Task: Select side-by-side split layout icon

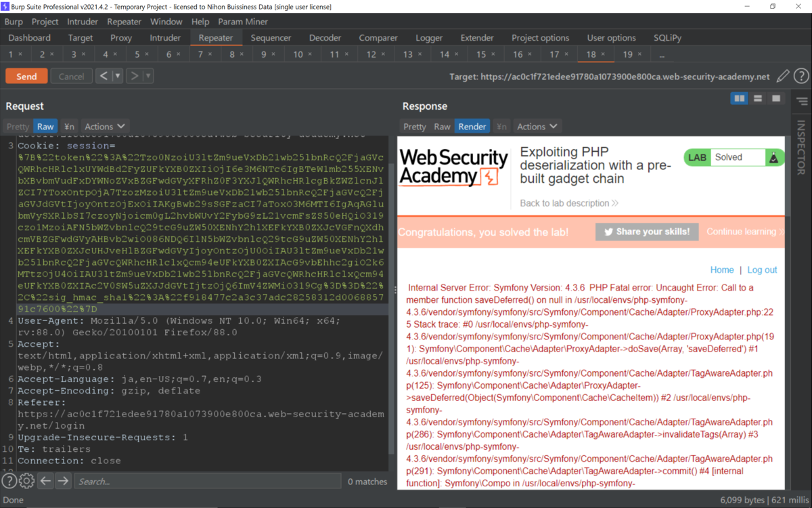Action: (740, 99)
